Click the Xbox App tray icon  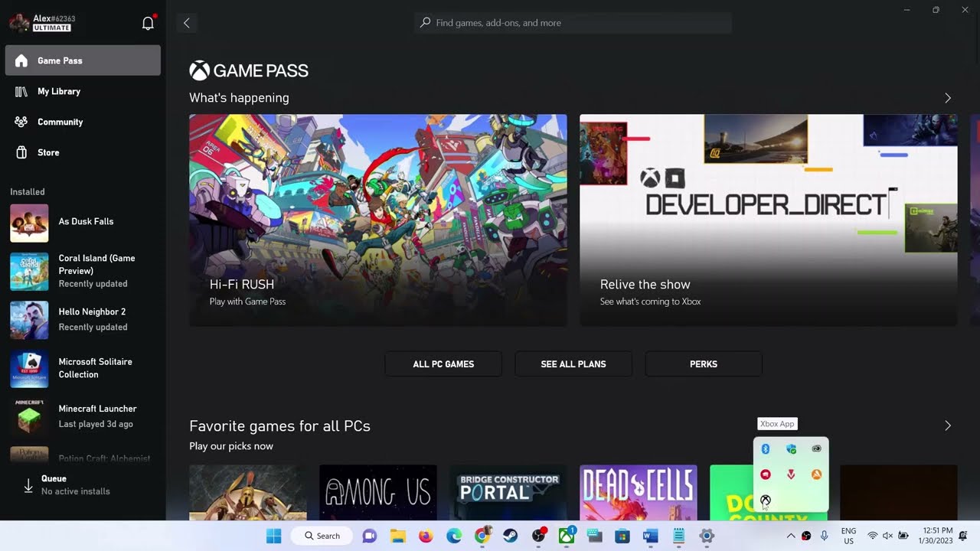766,500
